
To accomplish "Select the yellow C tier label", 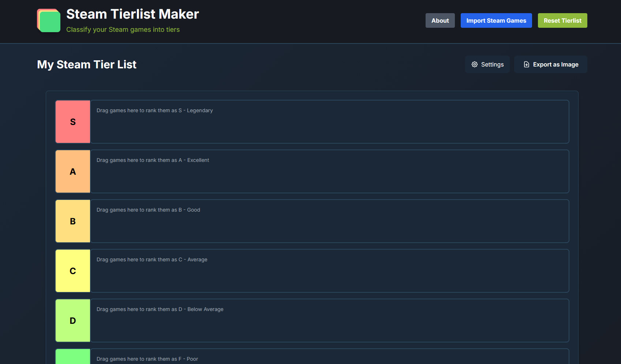I will click(x=73, y=271).
